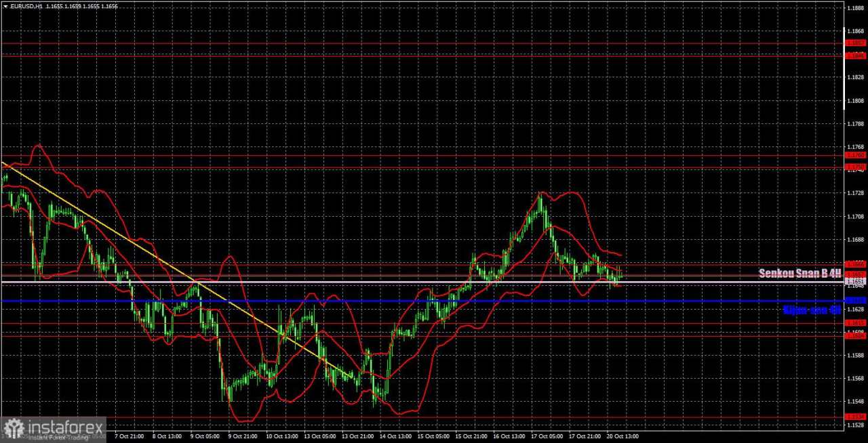Click the instaforex brand name text
Screen dimensions: 868x443
pyautogui.click(x=65, y=427)
